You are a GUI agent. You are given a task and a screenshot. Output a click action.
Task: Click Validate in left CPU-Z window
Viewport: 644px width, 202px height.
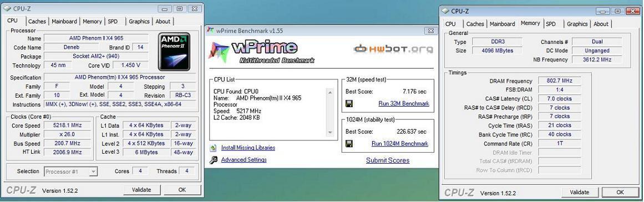click(141, 190)
